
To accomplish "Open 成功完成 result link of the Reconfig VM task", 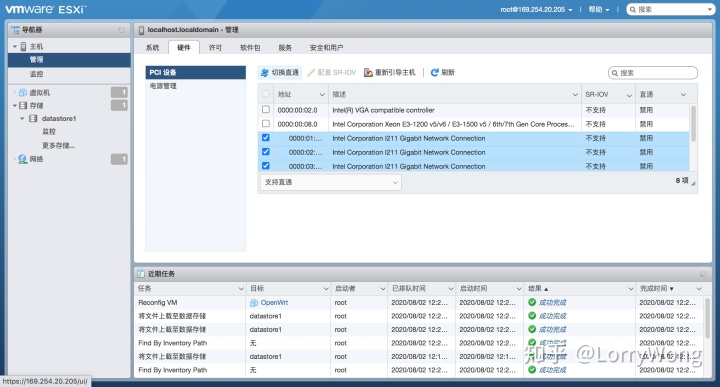I will (552, 303).
